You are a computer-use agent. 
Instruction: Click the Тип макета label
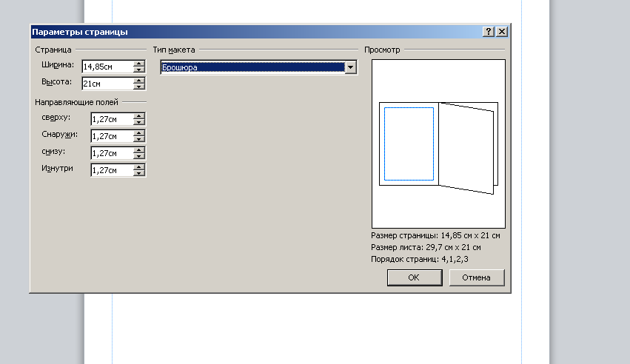(174, 50)
